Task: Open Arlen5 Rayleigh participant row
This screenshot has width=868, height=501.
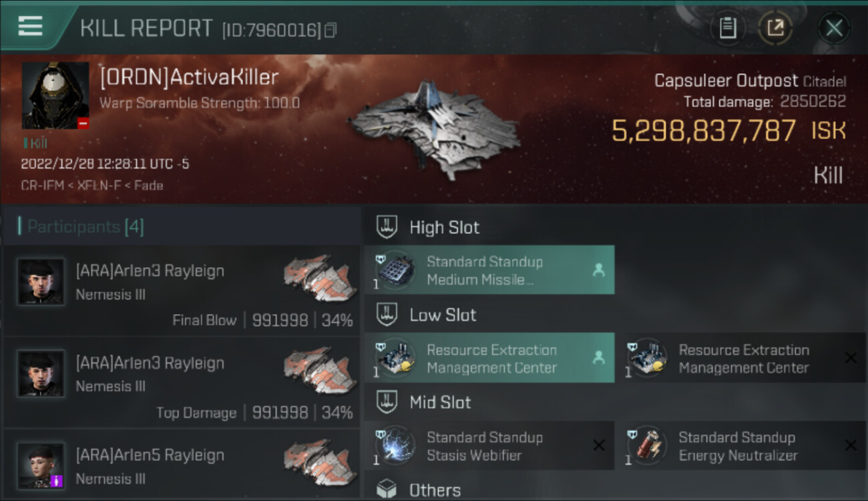Action: (182, 466)
